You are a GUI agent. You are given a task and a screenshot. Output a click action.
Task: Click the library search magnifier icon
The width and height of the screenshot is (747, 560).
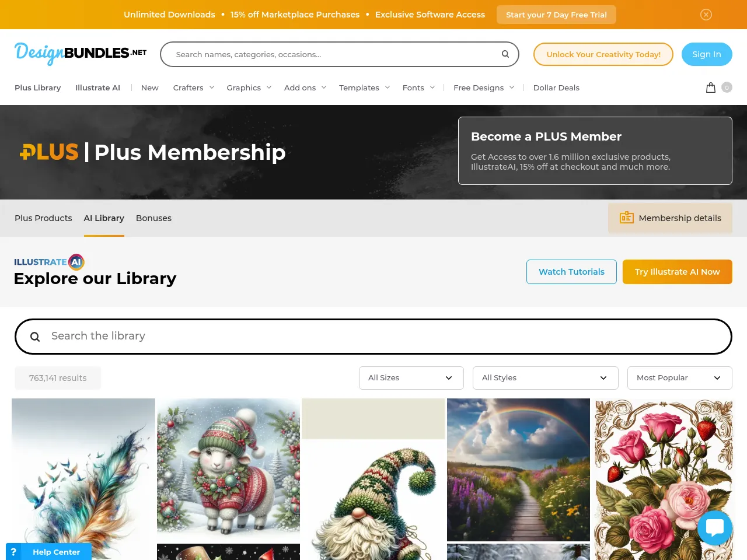coord(35,337)
